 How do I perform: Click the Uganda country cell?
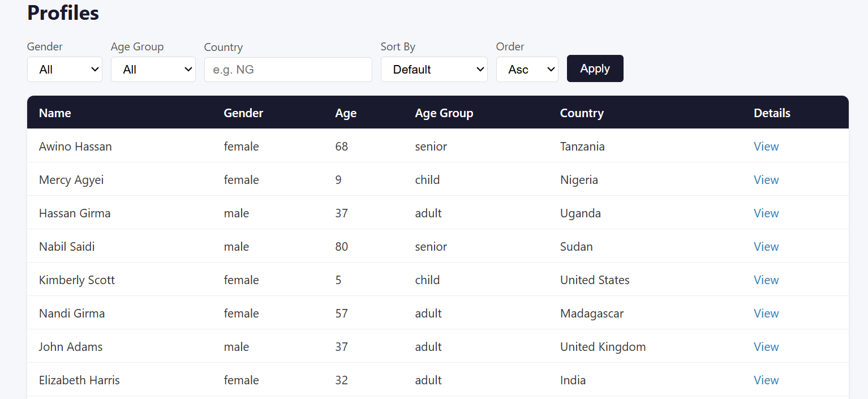click(581, 213)
